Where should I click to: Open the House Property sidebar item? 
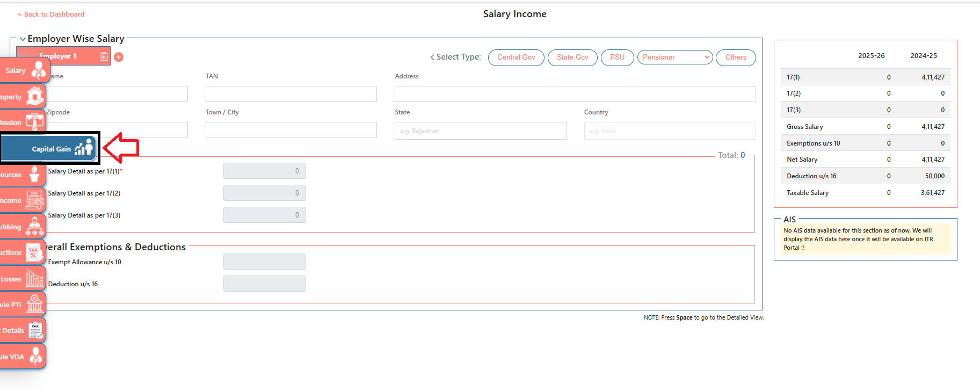coord(23,97)
